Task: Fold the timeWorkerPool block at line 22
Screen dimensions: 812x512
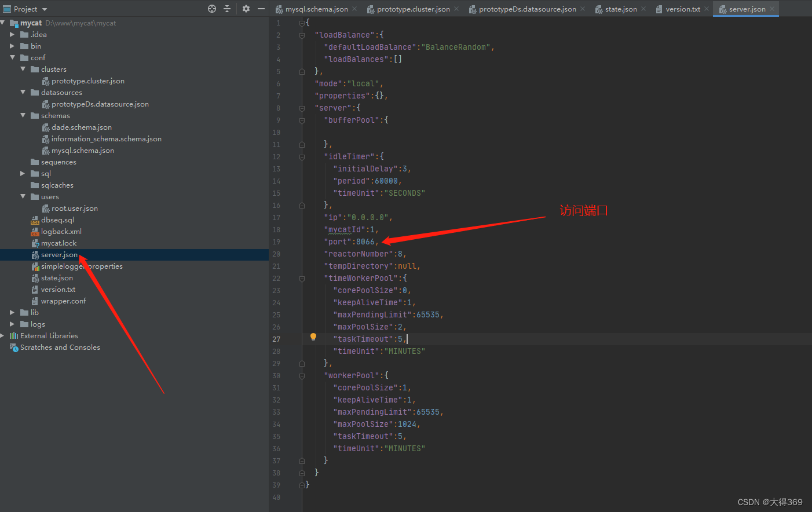Action: pyautogui.click(x=302, y=279)
